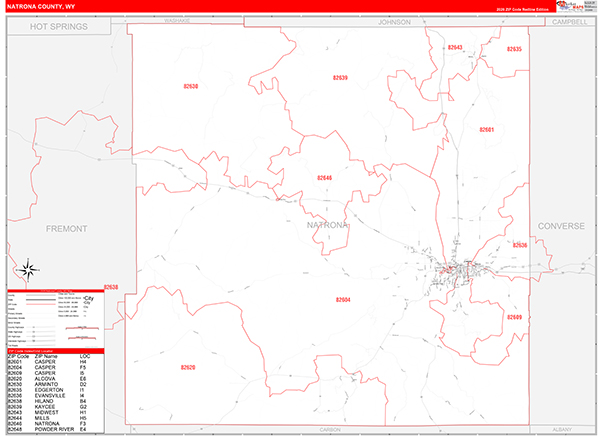Select KAYCEE in the locator table

tap(45, 407)
